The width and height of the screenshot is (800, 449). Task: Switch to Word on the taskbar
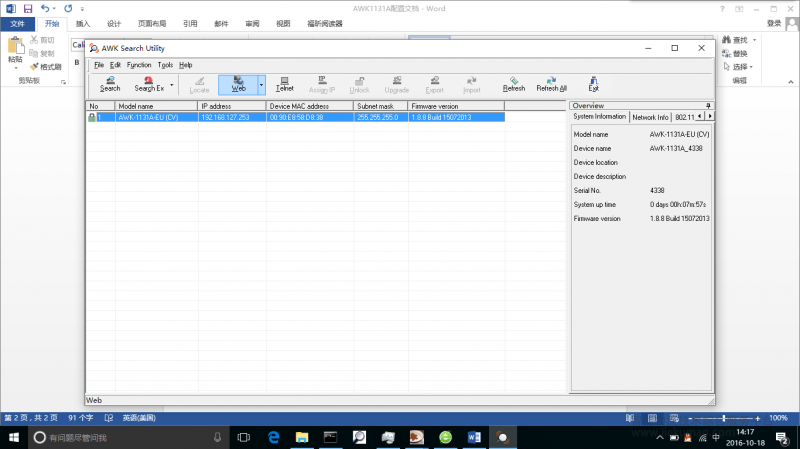click(x=474, y=437)
